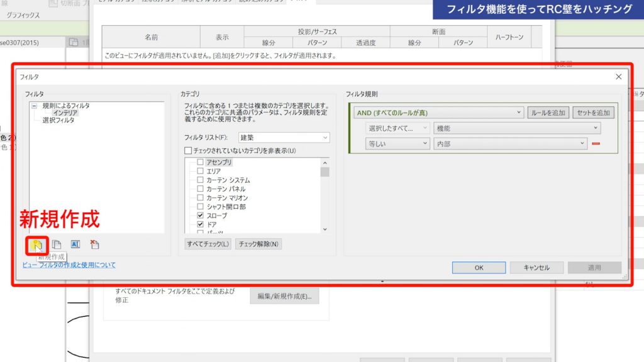The width and height of the screenshot is (644, 362).
Task: Click the dialog close X icon
Action: click(x=618, y=77)
